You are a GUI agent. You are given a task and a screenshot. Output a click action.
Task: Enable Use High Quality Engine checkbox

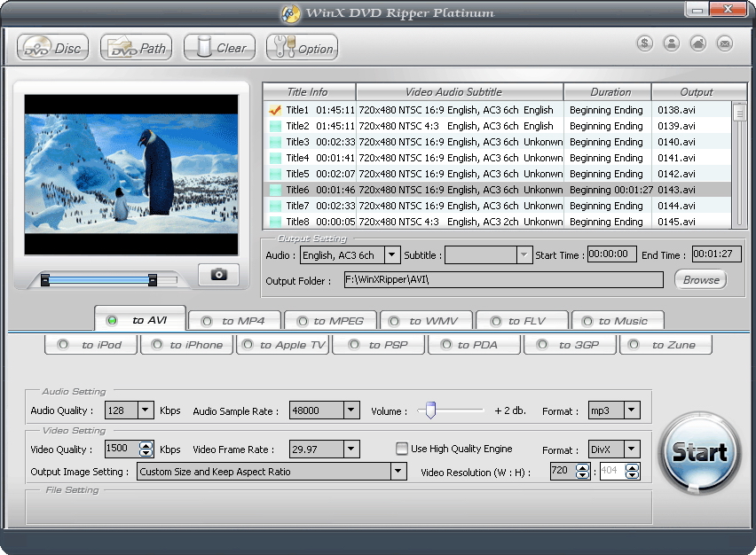[402, 449]
